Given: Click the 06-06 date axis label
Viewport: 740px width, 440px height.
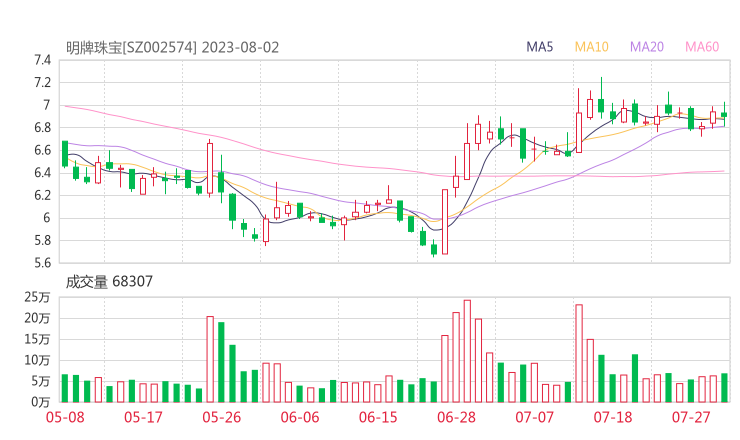Looking at the screenshot, I should tap(300, 417).
